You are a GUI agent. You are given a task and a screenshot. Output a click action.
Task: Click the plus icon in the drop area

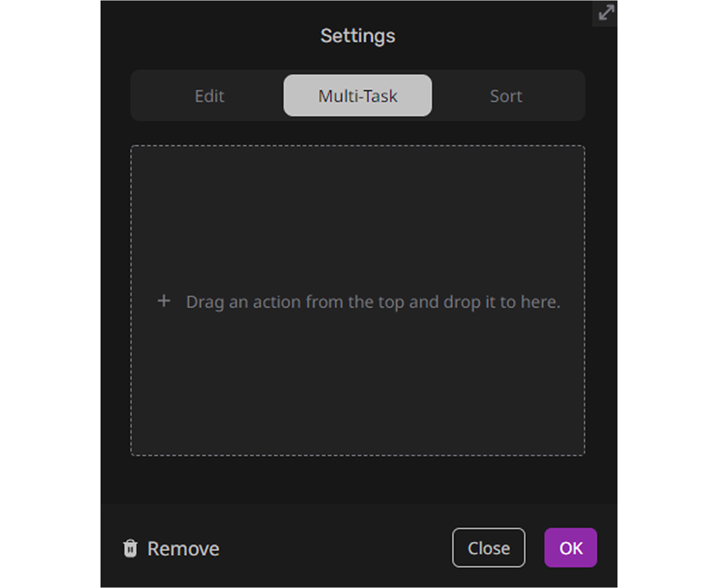click(163, 301)
